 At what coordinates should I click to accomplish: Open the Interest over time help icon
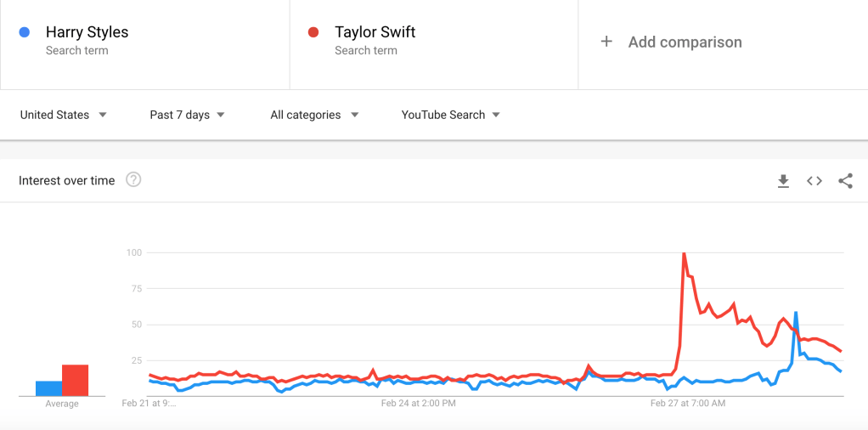(133, 179)
